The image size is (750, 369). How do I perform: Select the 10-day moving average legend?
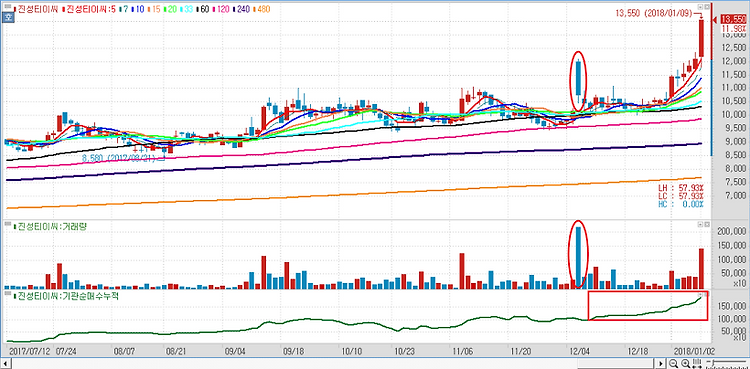point(138,9)
